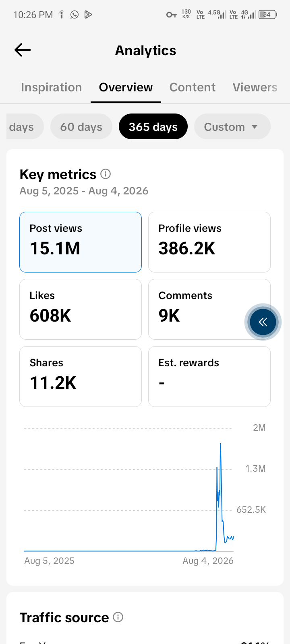Switch to the Inspiration tab
Screen dimensions: 290x644
coord(52,87)
